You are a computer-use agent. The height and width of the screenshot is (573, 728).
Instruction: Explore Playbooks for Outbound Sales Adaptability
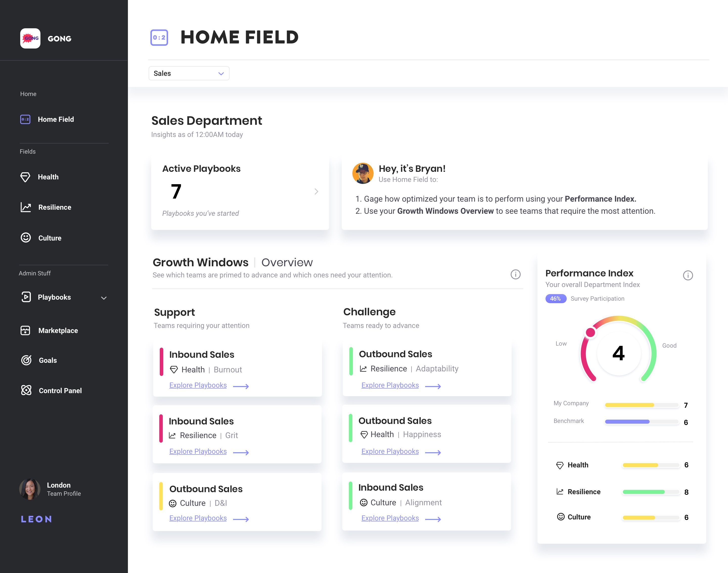[390, 385]
